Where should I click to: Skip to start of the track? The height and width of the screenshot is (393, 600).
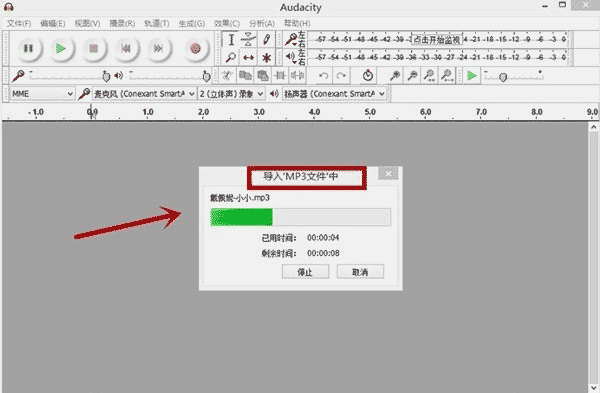click(126, 49)
